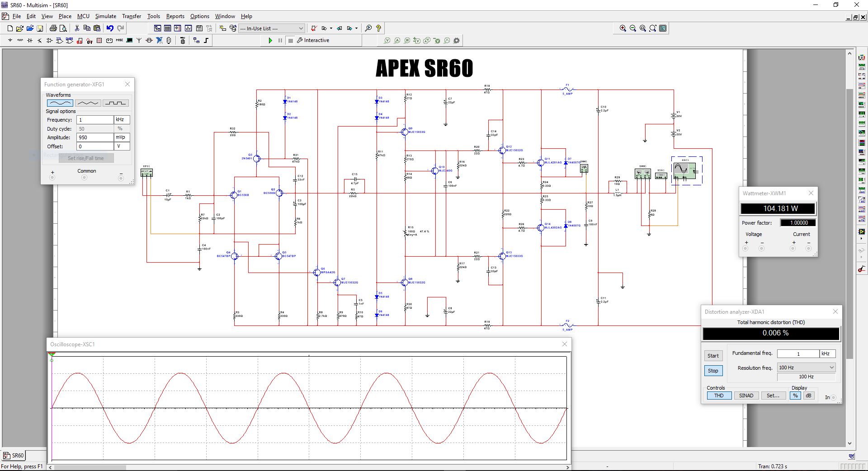Open the Place menu

point(65,16)
